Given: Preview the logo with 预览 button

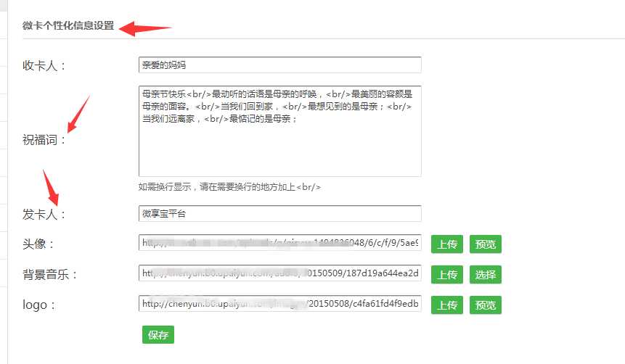Looking at the screenshot, I should (x=485, y=304).
